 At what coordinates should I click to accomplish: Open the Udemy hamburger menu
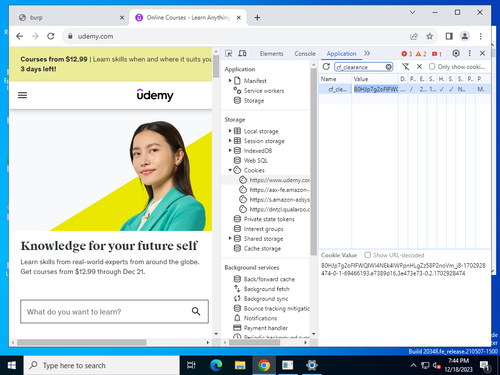tap(22, 95)
